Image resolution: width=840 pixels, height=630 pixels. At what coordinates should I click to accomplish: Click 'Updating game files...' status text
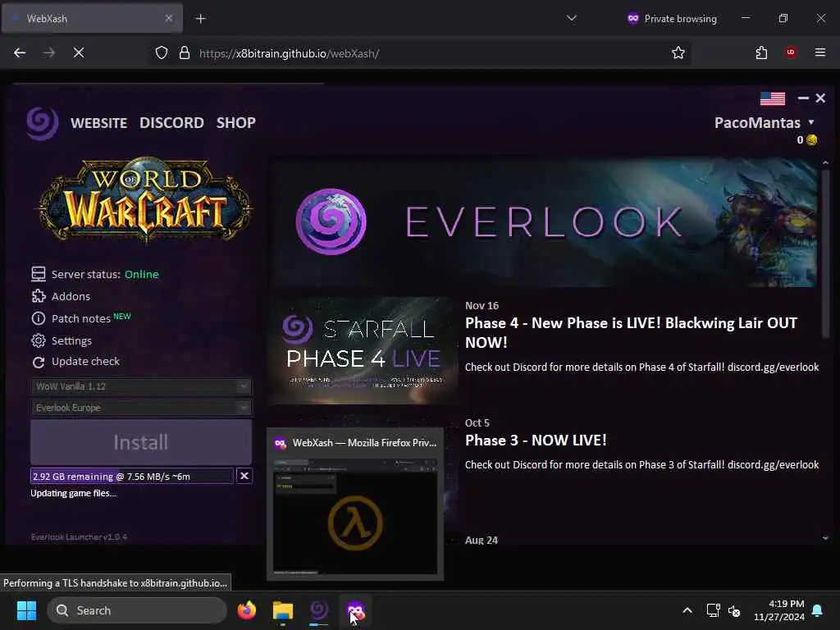point(73,493)
